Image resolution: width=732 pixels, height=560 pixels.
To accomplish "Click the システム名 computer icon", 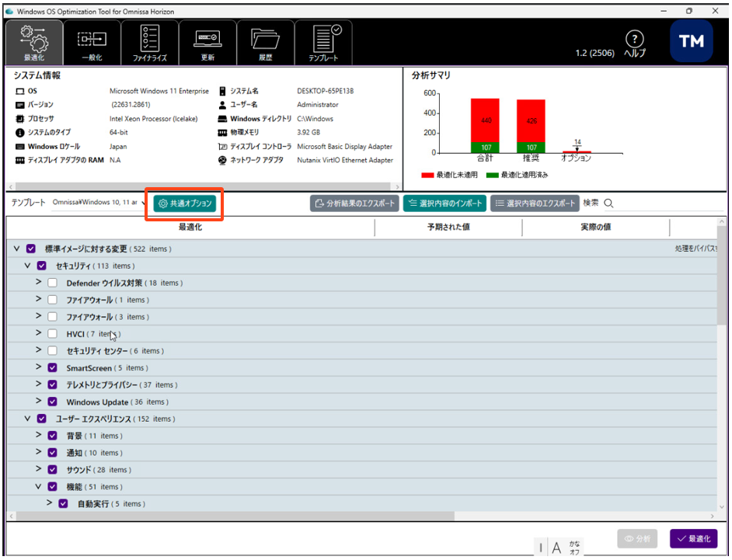I will pyautogui.click(x=222, y=91).
